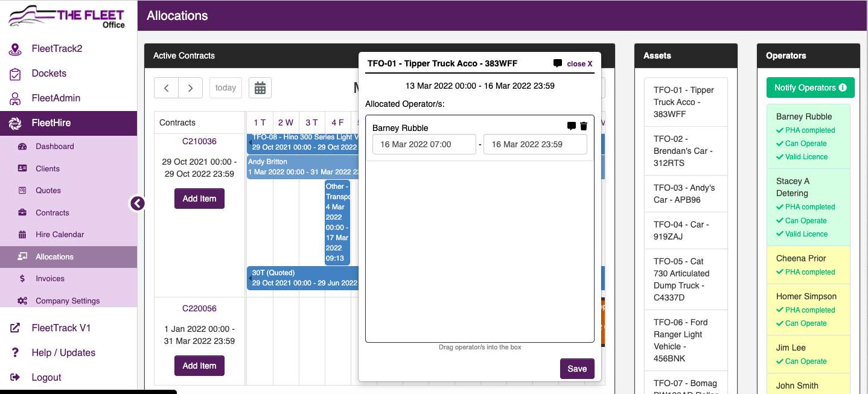Click the Invoices dollar icon
This screenshot has height=394, width=868.
coord(22,279)
